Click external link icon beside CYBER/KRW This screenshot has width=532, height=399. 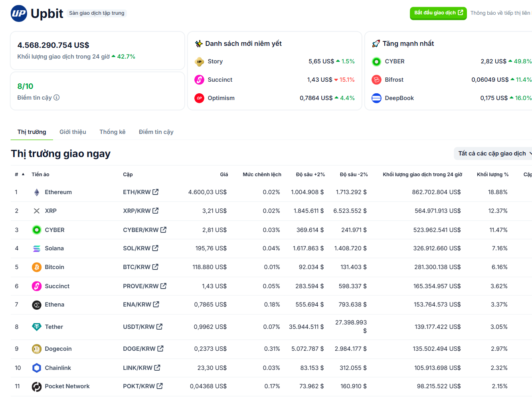coord(163,230)
